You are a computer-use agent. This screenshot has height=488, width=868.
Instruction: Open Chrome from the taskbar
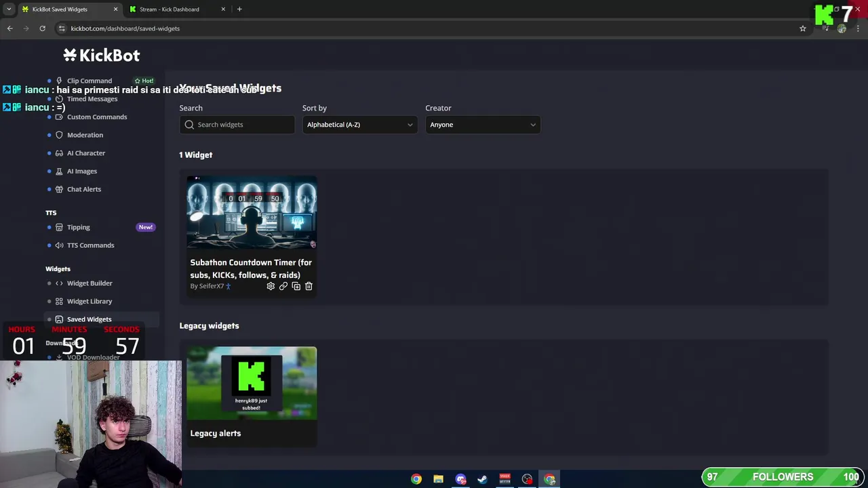click(416, 479)
